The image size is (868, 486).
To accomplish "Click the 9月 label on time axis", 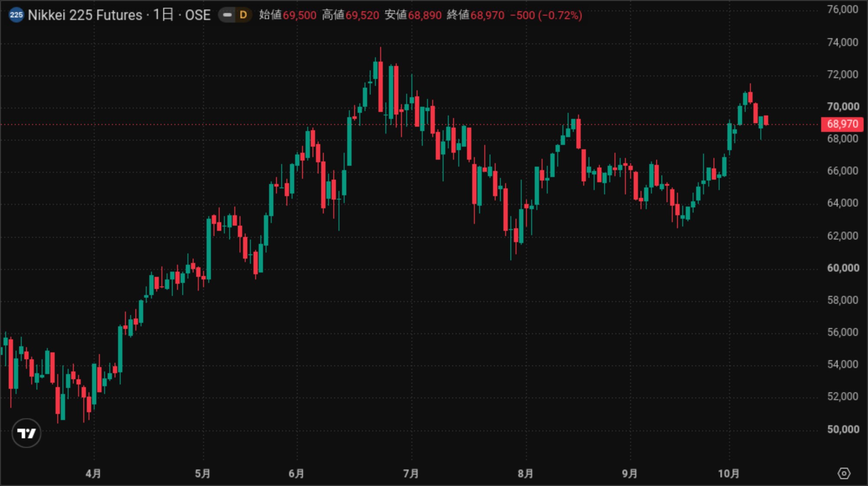I will (630, 473).
